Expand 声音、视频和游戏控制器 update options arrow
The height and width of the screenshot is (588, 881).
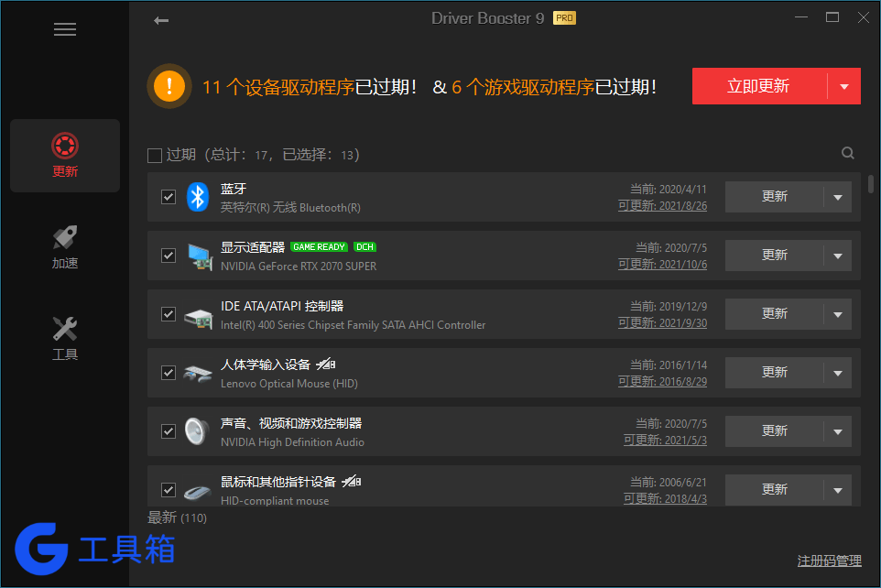[x=838, y=431]
